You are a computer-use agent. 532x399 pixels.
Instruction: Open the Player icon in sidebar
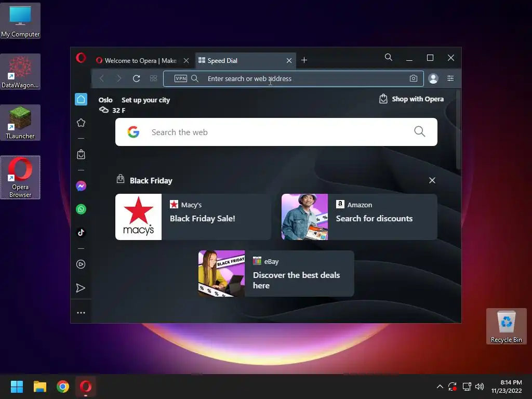(x=81, y=264)
